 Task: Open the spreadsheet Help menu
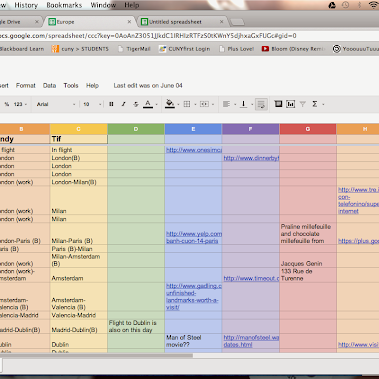click(92, 86)
